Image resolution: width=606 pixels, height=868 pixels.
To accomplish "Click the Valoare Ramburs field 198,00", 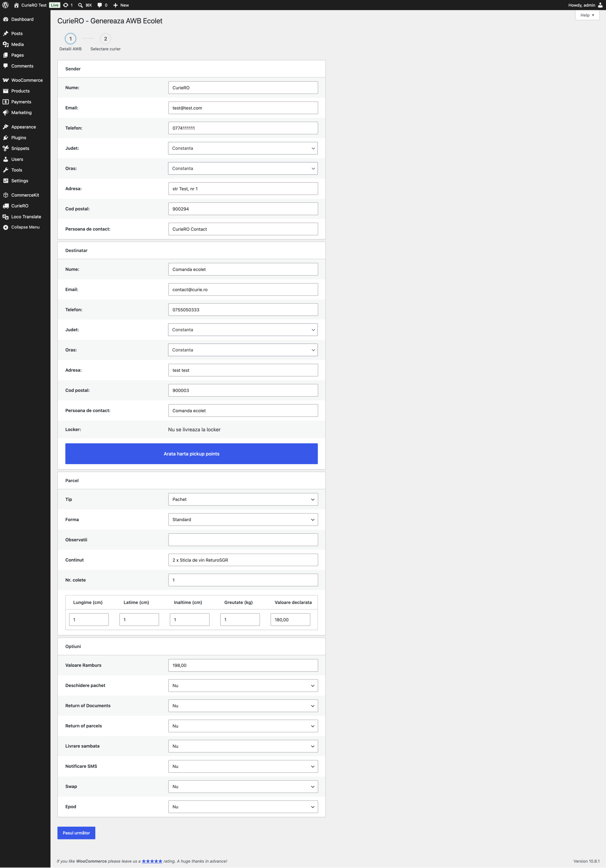I will [243, 665].
